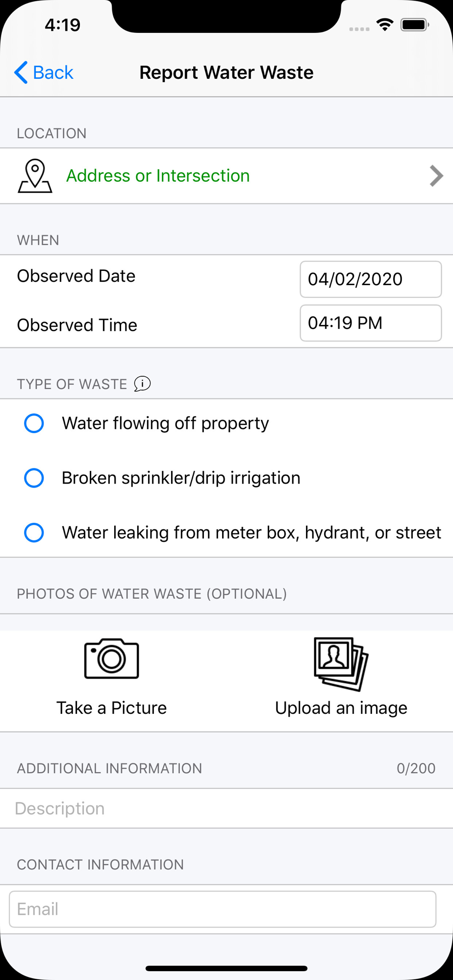The height and width of the screenshot is (980, 453).
Task: Tap the photo gallery stack icon
Action: click(341, 664)
